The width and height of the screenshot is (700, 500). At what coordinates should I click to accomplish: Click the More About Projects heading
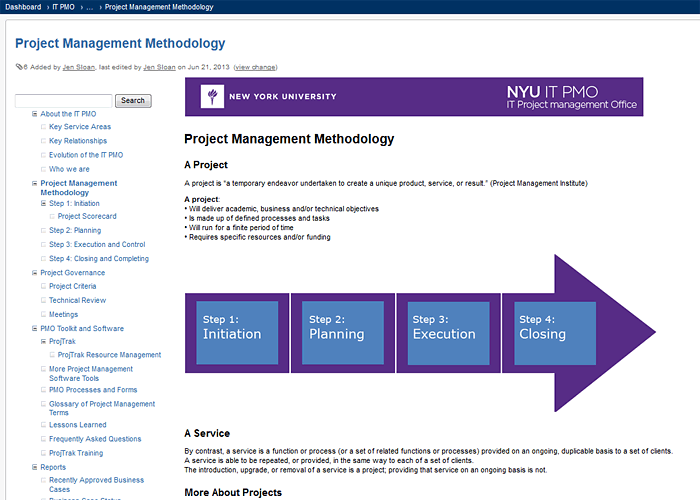pyautogui.click(x=233, y=492)
